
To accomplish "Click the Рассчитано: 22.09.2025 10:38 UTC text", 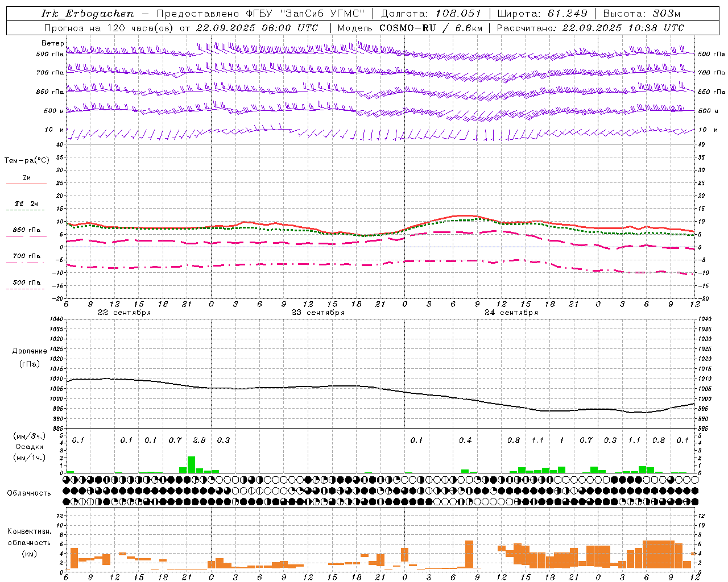I will (x=590, y=28).
